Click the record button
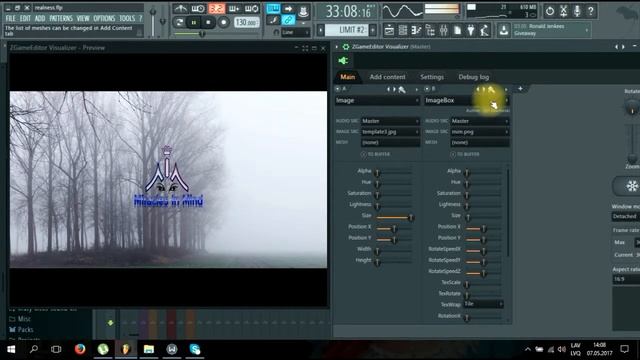The image size is (640, 360). coord(223,22)
